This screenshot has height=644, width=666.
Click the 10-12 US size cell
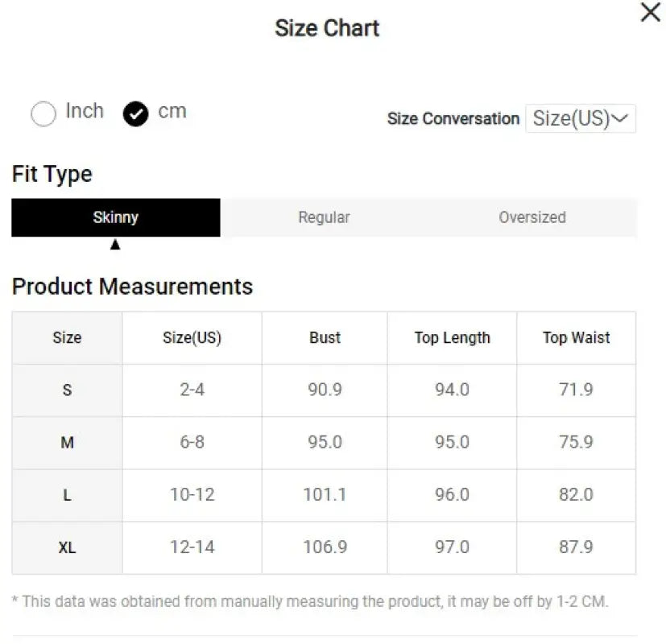point(192,494)
